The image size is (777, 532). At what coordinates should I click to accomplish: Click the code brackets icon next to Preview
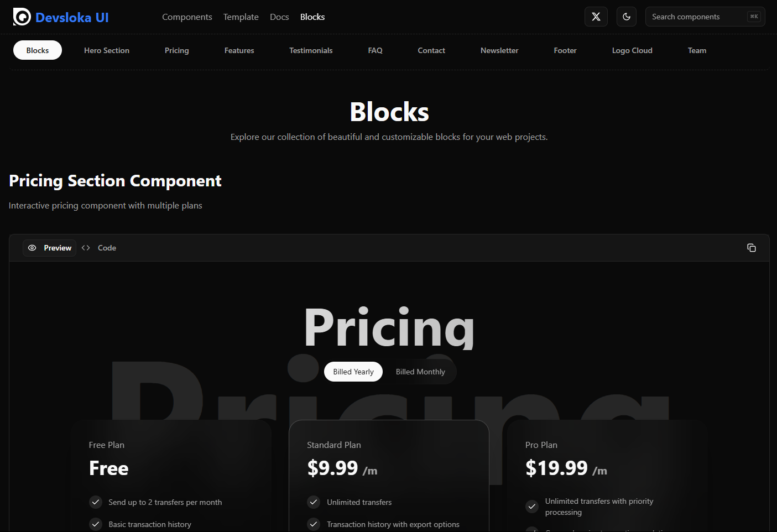pos(86,248)
